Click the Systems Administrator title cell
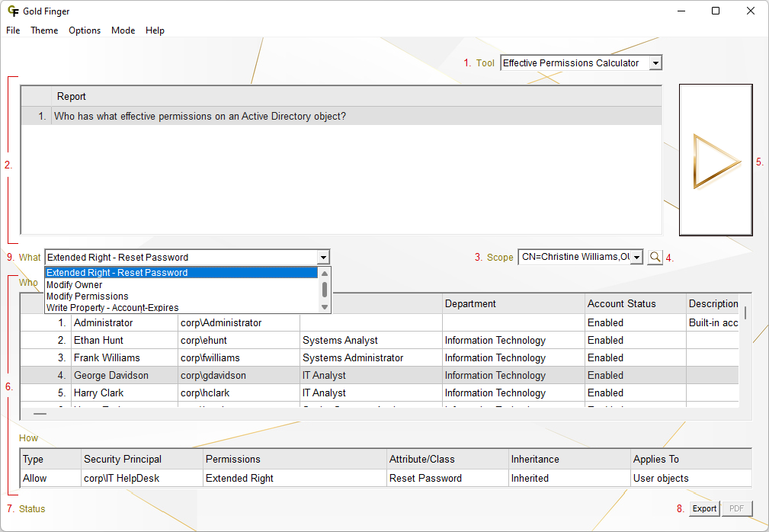The height and width of the screenshot is (532, 769). click(370, 358)
